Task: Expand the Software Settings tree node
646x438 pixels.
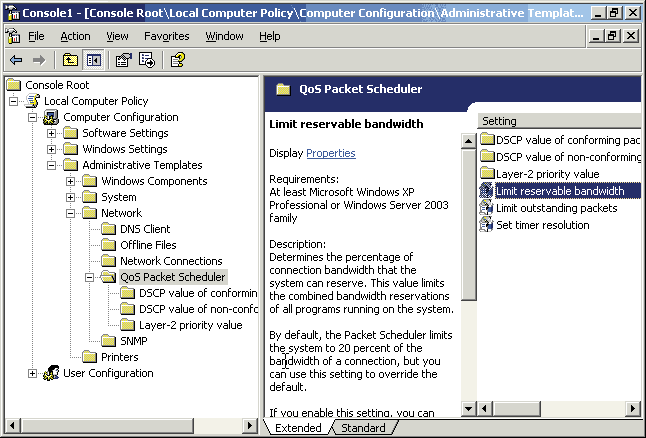Action: pos(52,133)
